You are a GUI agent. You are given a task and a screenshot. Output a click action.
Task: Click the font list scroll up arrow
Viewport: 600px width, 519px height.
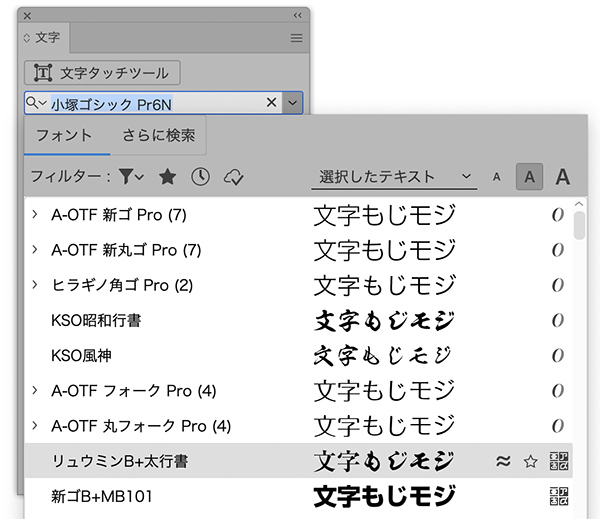coord(579,204)
